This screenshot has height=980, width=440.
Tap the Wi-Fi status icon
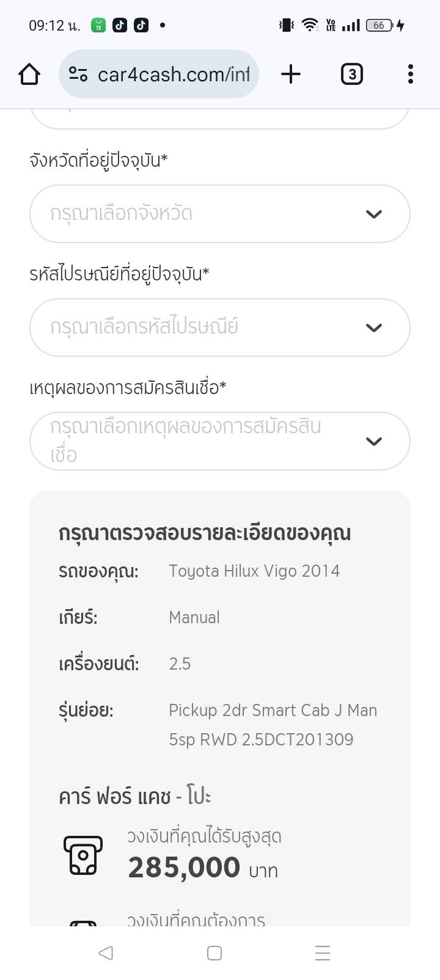(x=310, y=25)
